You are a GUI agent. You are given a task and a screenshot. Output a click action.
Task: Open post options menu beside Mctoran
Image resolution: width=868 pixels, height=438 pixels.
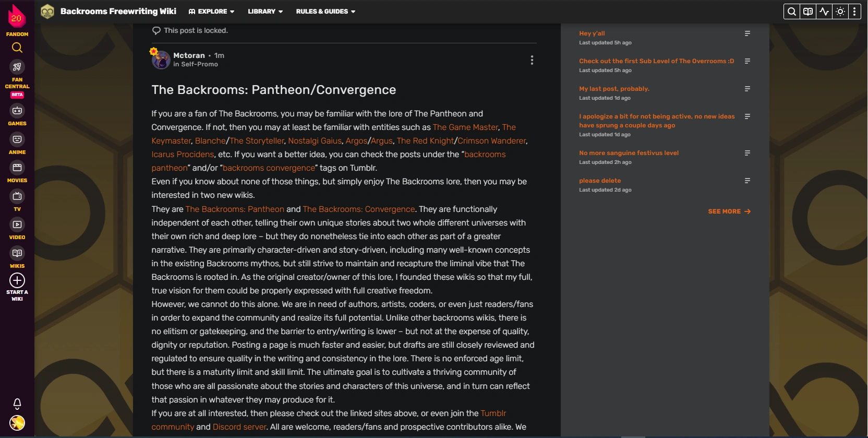click(532, 60)
